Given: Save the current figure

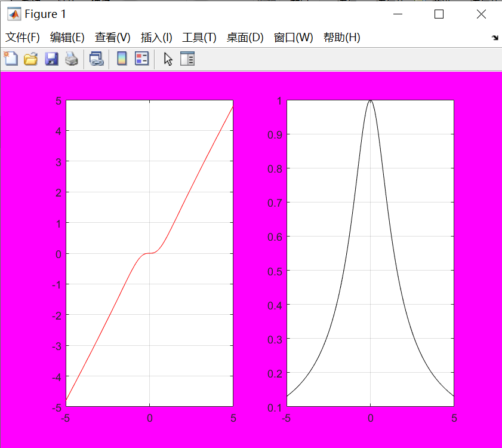Looking at the screenshot, I should pyautogui.click(x=51, y=59).
